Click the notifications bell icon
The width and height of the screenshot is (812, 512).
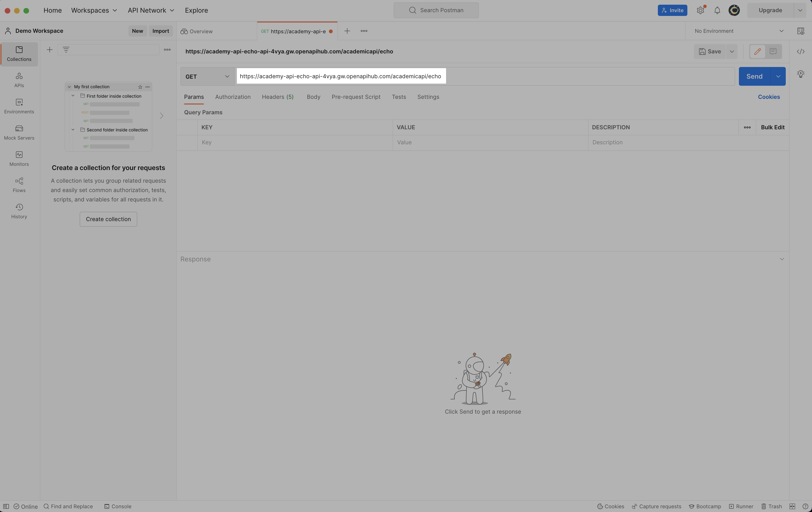tap(717, 11)
